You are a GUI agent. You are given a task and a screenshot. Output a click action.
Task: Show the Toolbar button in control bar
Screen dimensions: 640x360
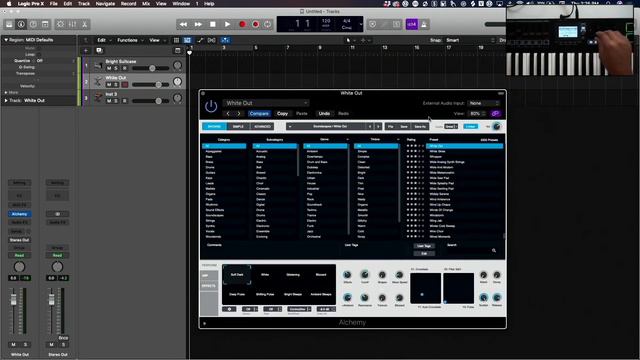point(45,24)
